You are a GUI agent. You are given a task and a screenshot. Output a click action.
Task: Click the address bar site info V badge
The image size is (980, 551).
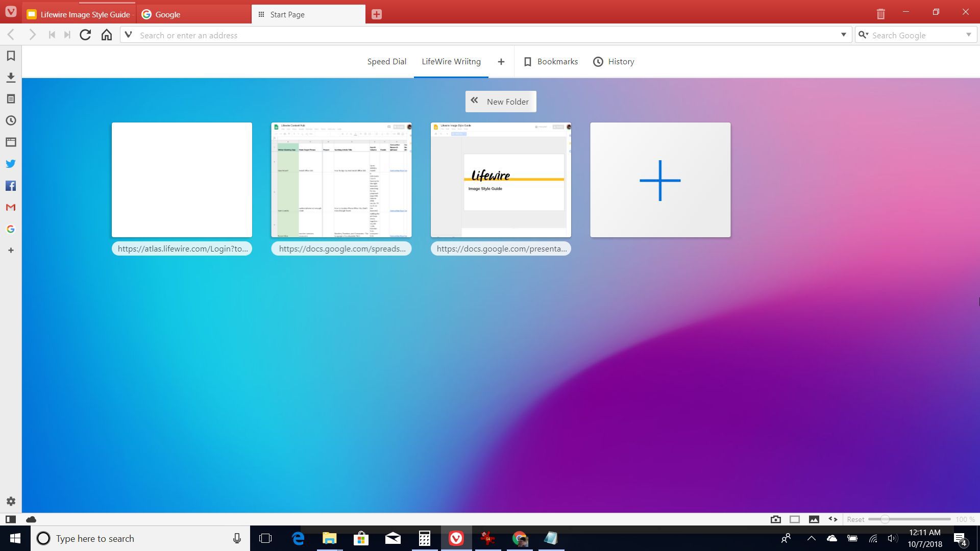129,35
